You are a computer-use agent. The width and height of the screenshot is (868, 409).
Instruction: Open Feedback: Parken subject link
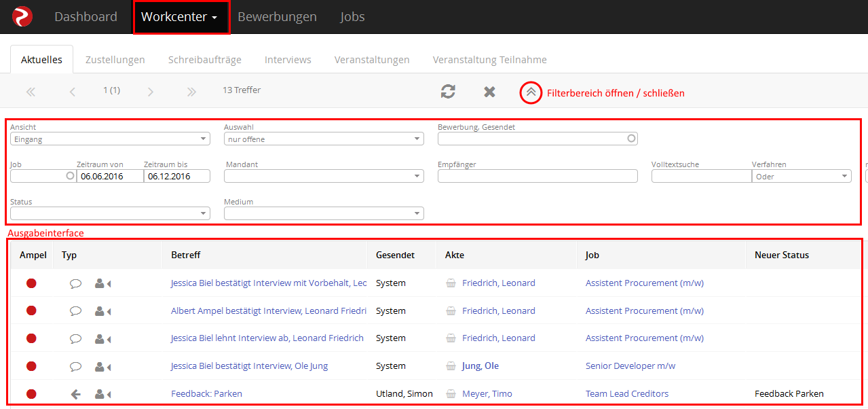pos(206,394)
